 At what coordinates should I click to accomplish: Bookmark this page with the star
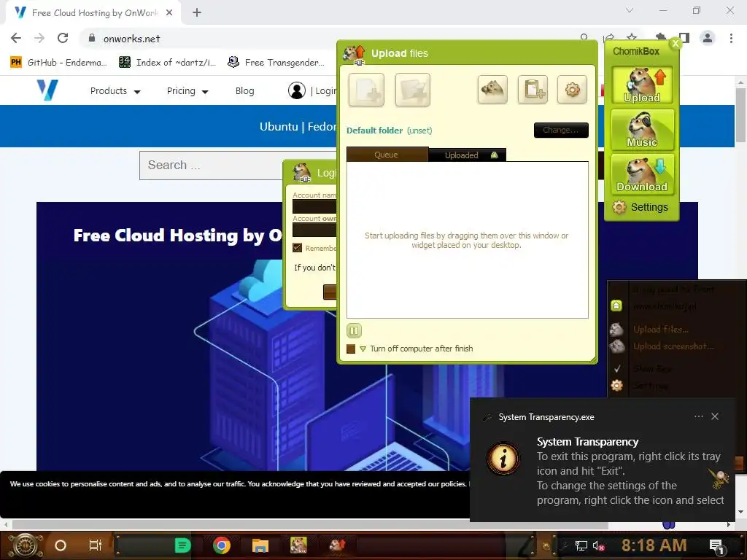tap(632, 37)
